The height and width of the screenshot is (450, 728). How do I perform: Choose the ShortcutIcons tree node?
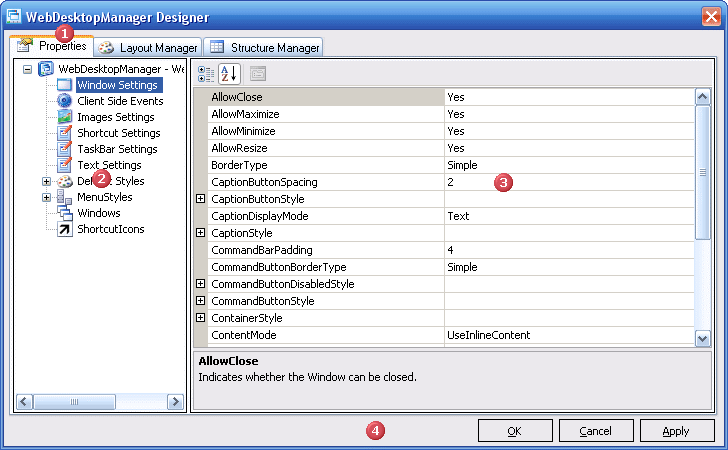110,229
